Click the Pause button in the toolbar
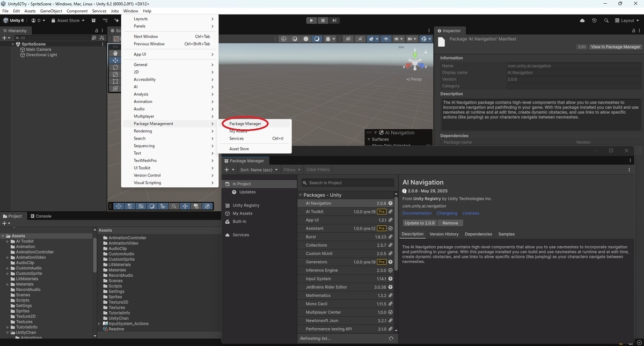The width and height of the screenshot is (644, 346). (323, 20)
